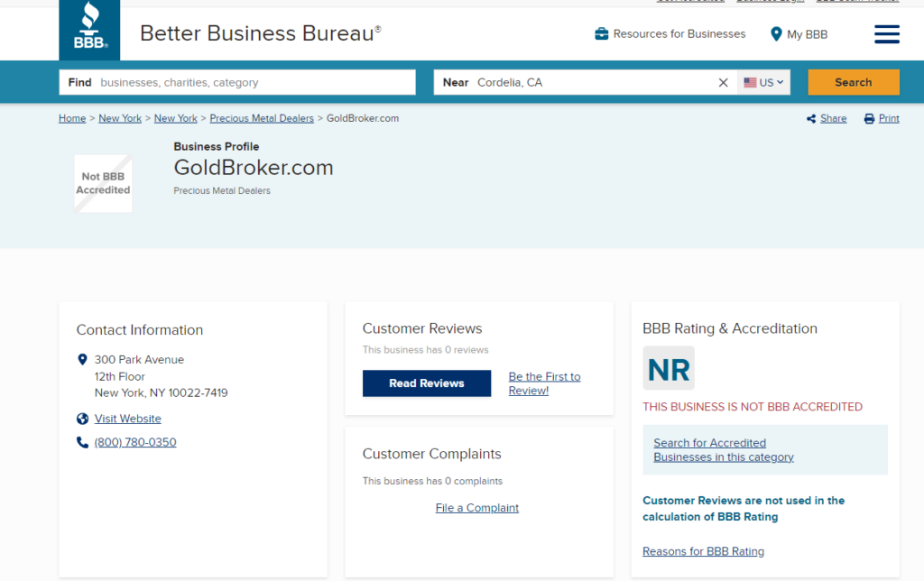Click the BBB Rating & Accreditation heading
The height and width of the screenshot is (581, 924).
730,328
